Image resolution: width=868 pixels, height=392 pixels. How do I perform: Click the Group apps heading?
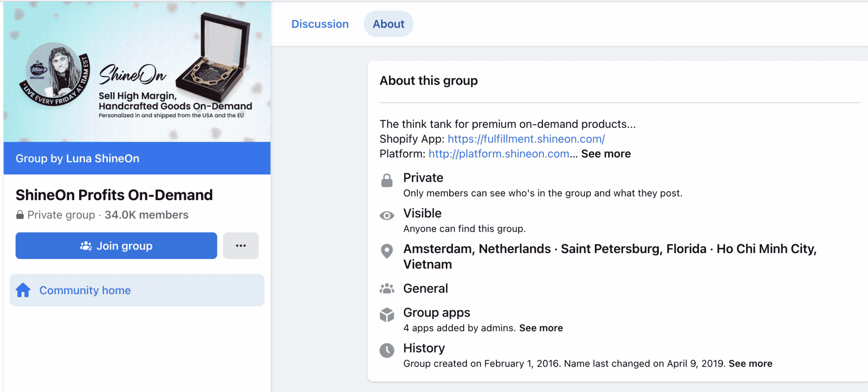pos(437,313)
